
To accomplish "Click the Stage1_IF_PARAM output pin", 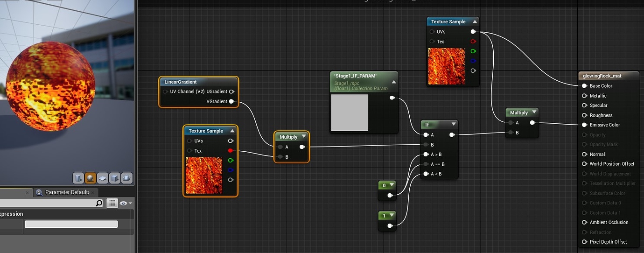I will pyautogui.click(x=392, y=98).
